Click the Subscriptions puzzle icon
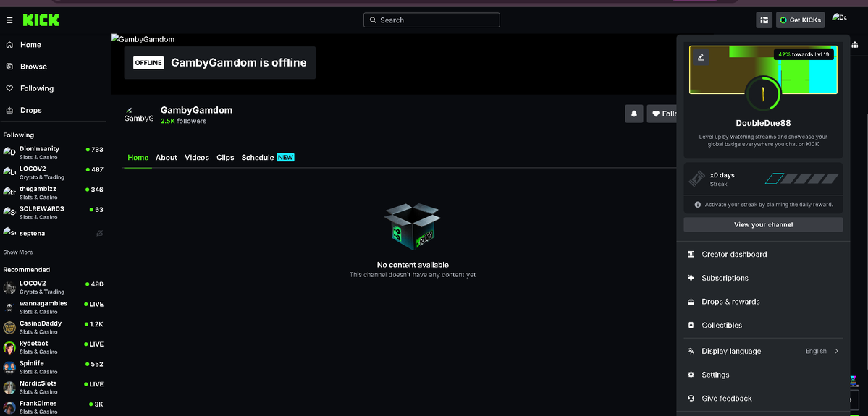 pyautogui.click(x=691, y=278)
